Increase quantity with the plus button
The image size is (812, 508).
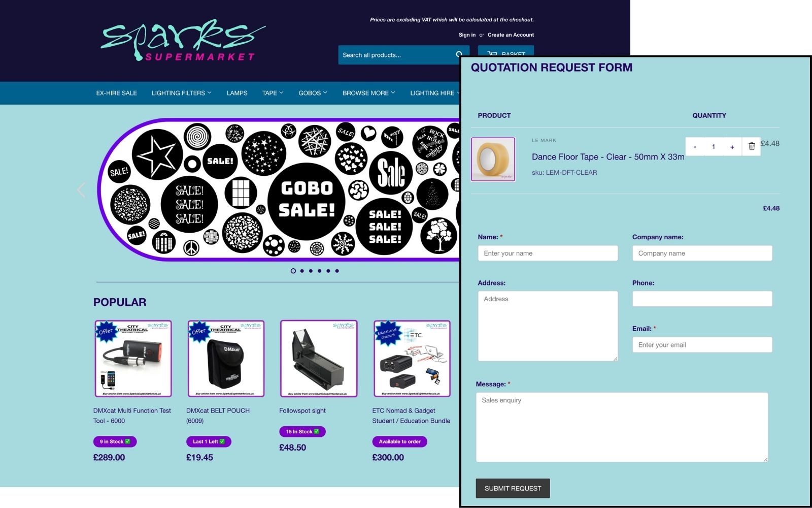coord(732,146)
